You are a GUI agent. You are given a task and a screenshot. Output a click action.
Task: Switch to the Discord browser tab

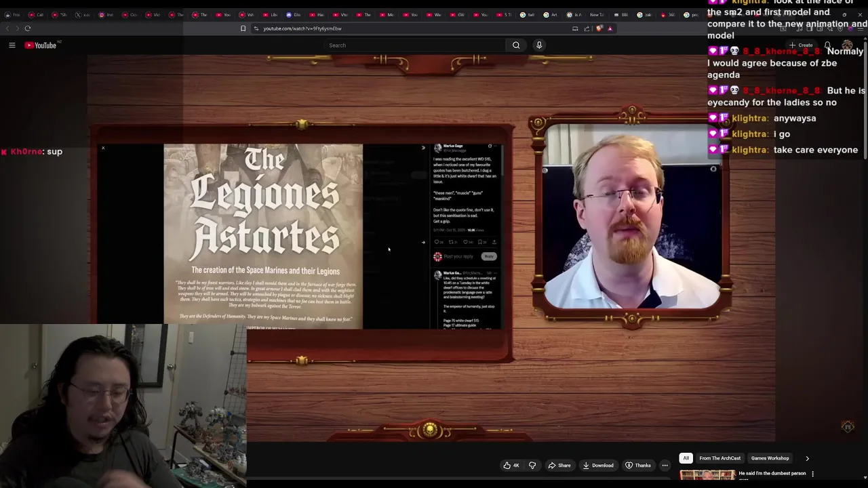coord(292,15)
